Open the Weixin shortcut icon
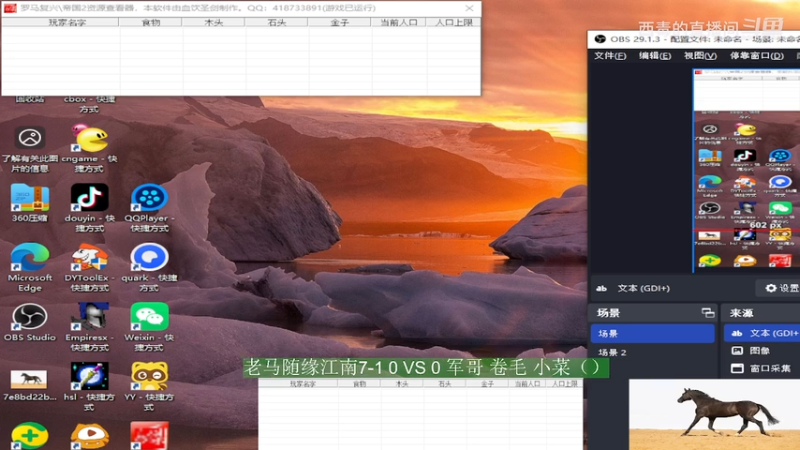800x450 pixels. (x=149, y=317)
